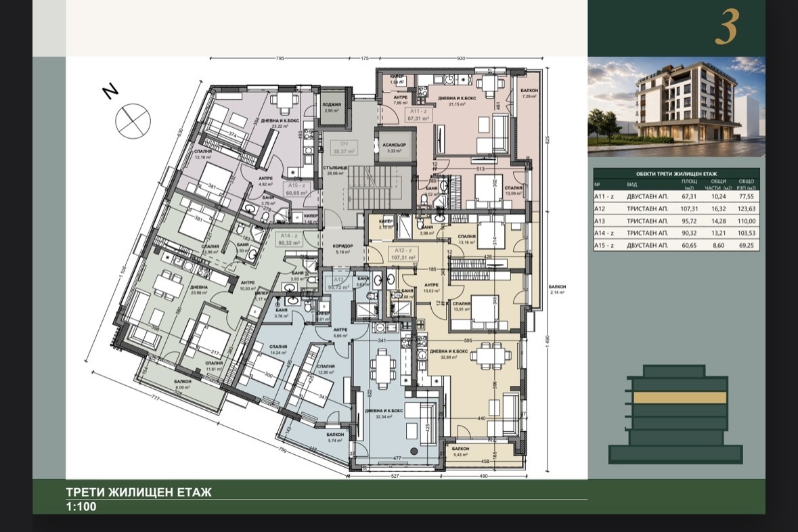Select the A15 - z table row
The height and width of the screenshot is (532, 798).
point(676,245)
